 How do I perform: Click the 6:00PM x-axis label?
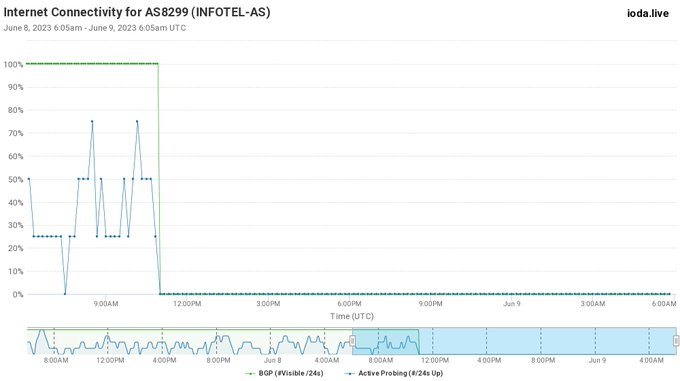pyautogui.click(x=350, y=304)
